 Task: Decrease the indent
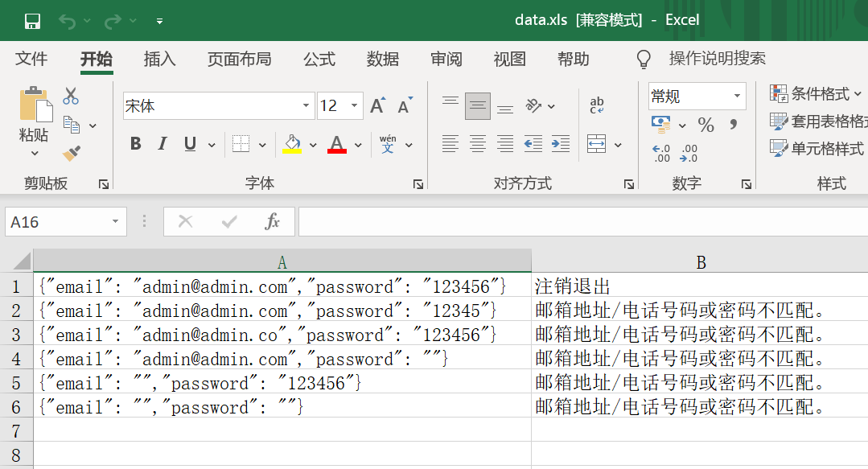533,144
